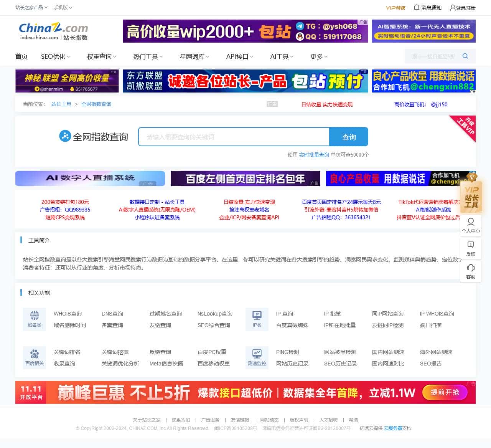Click the 提前开抢 banner button
Viewport: 491px width, 448px height.
[x=445, y=392]
